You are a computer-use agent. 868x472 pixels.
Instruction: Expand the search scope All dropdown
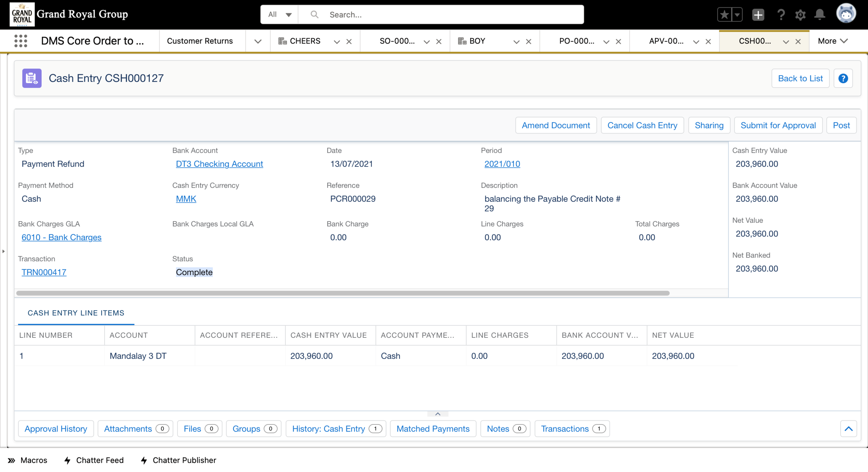(279, 15)
